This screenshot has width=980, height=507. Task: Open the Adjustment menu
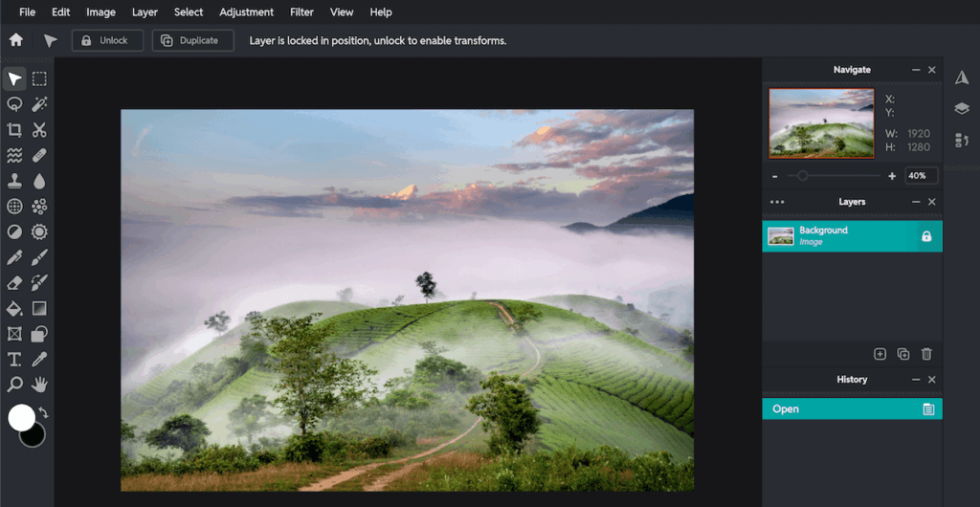pyautogui.click(x=246, y=12)
